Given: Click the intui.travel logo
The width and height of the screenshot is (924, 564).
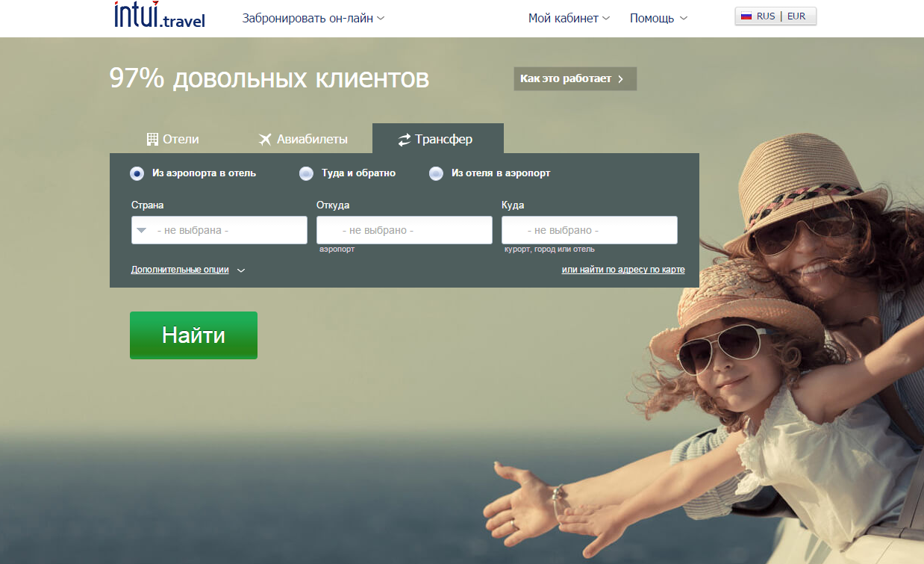Looking at the screenshot, I should (x=160, y=16).
